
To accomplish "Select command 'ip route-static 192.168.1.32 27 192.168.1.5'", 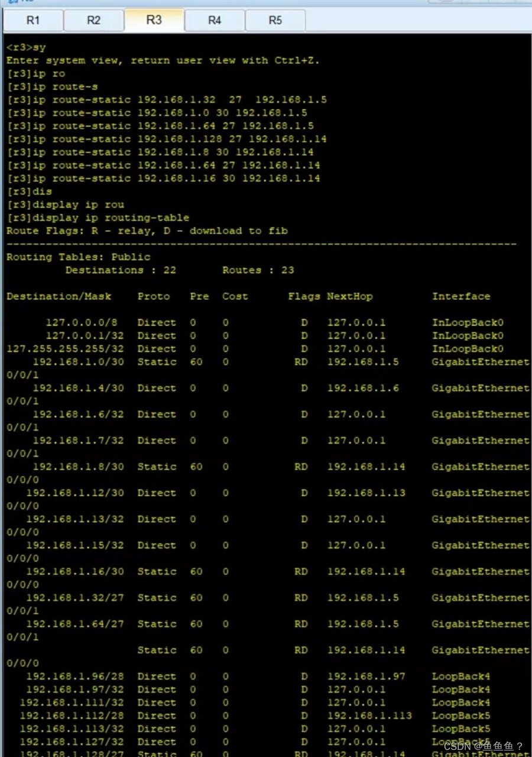I will click(x=167, y=99).
